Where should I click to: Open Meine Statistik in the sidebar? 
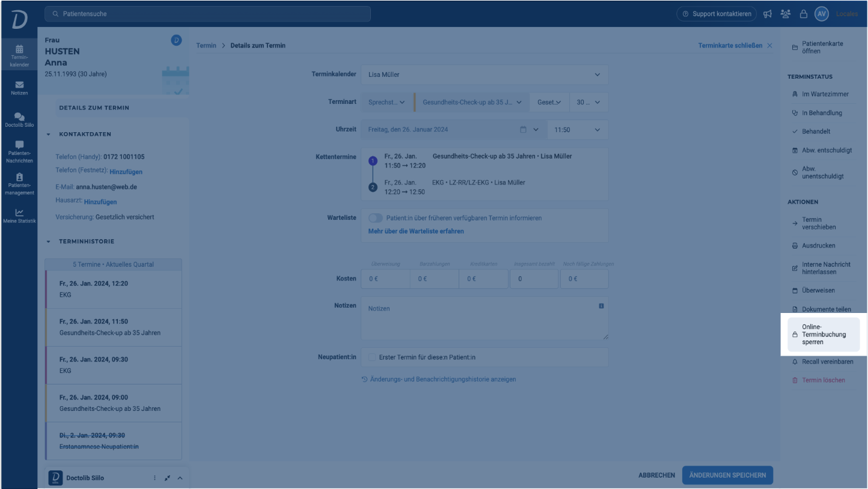click(19, 216)
